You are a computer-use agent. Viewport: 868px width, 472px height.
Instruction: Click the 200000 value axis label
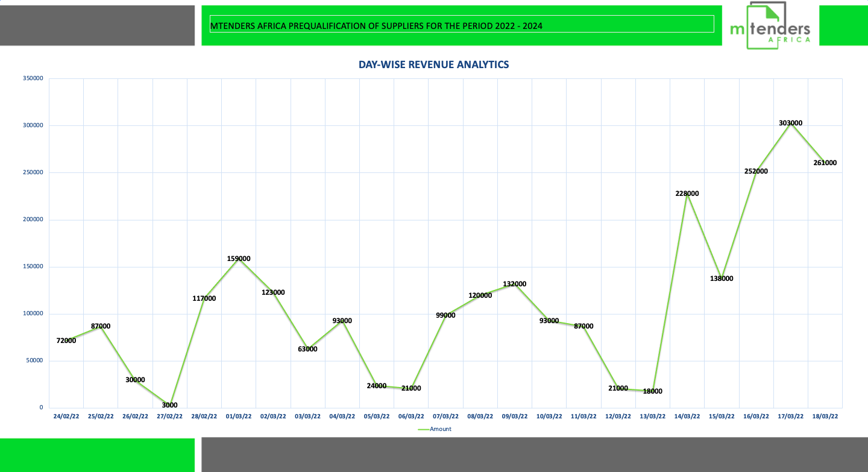click(x=33, y=219)
